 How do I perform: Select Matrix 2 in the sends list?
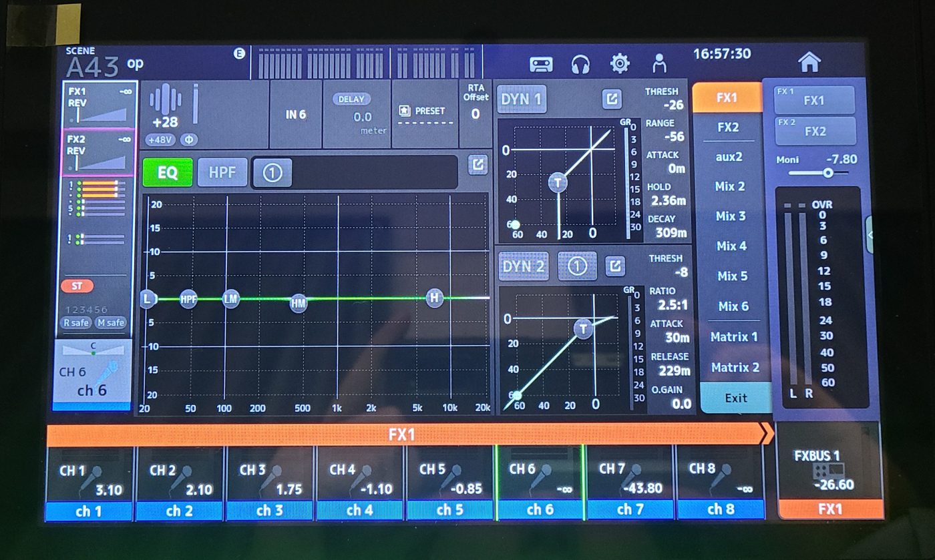click(x=735, y=367)
